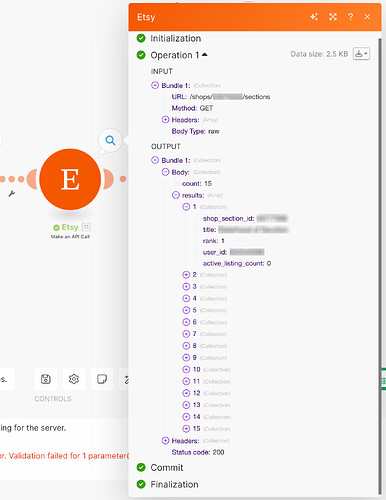Screen dimensions: 386x500
Task: Click the Validation failed error message
Action: (64, 456)
